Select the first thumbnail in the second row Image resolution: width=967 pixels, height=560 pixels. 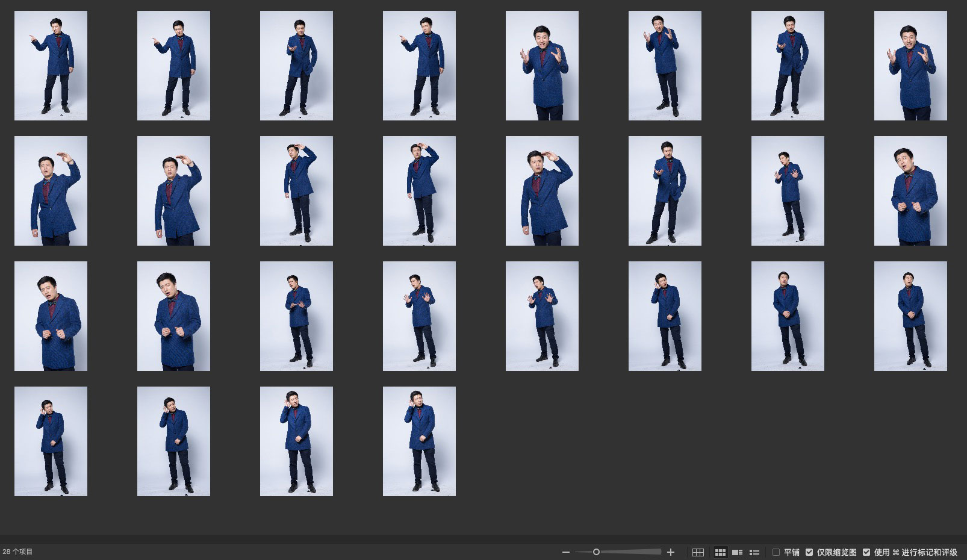click(51, 191)
